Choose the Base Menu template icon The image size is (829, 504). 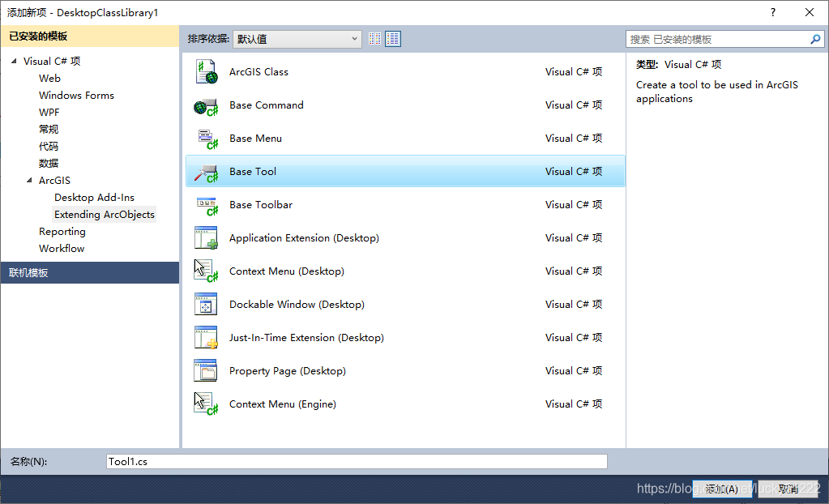206,139
